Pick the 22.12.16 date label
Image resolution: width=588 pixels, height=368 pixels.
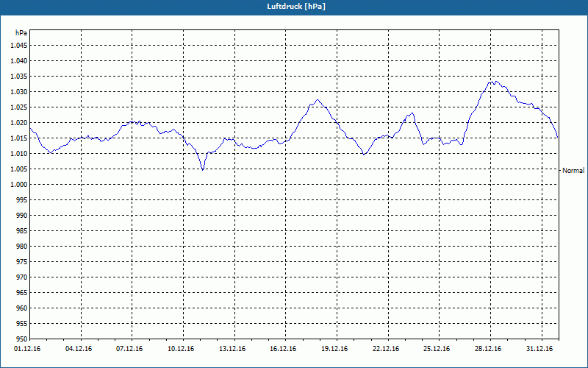coord(386,349)
